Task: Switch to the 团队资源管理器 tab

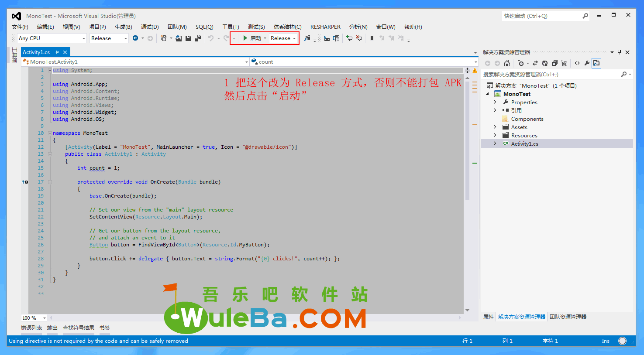Action: coord(568,317)
